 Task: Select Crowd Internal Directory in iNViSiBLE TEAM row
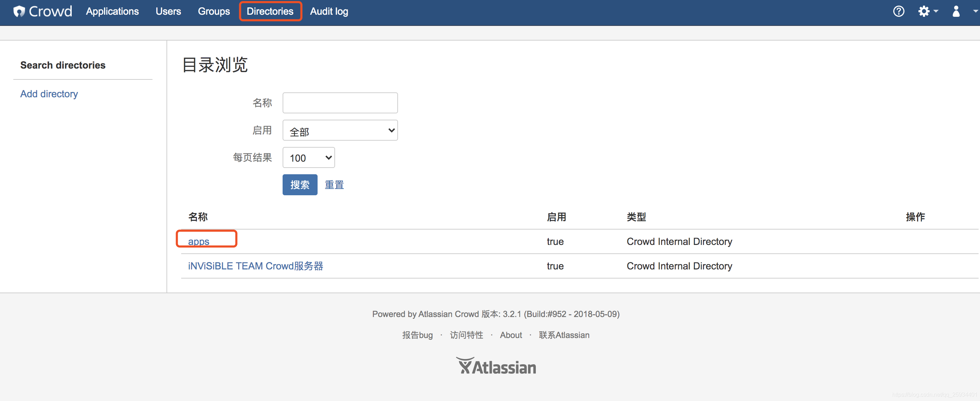(x=680, y=266)
